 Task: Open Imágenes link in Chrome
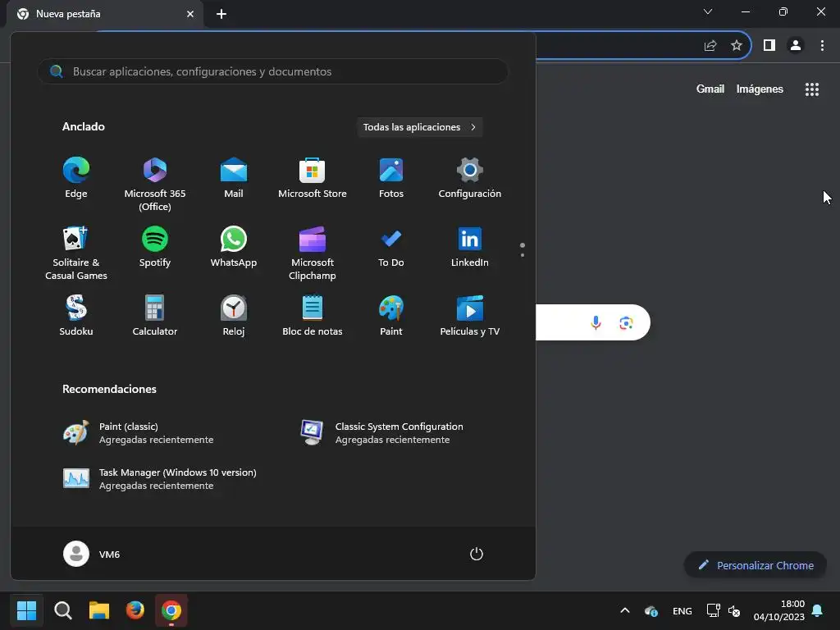[760, 89]
